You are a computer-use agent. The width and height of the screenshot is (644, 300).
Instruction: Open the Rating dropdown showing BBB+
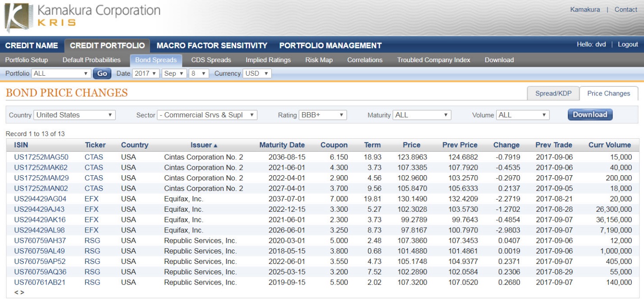pos(323,115)
